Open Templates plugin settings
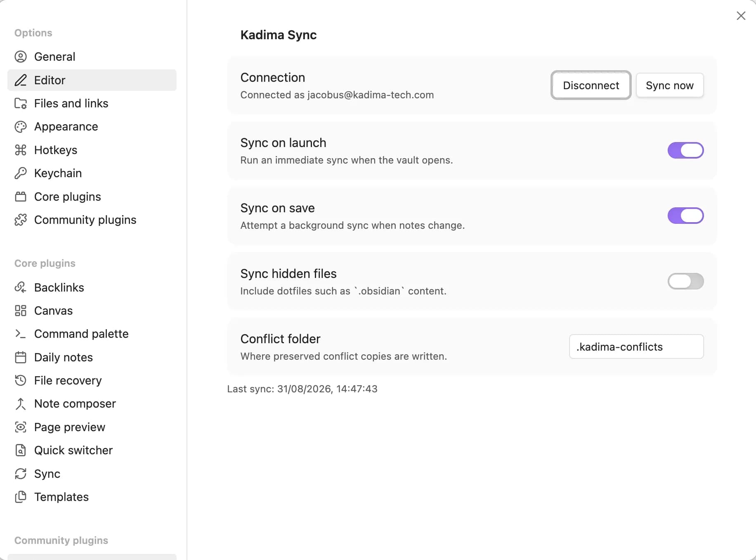Screen dimensions: 756x560 tap(92, 497)
